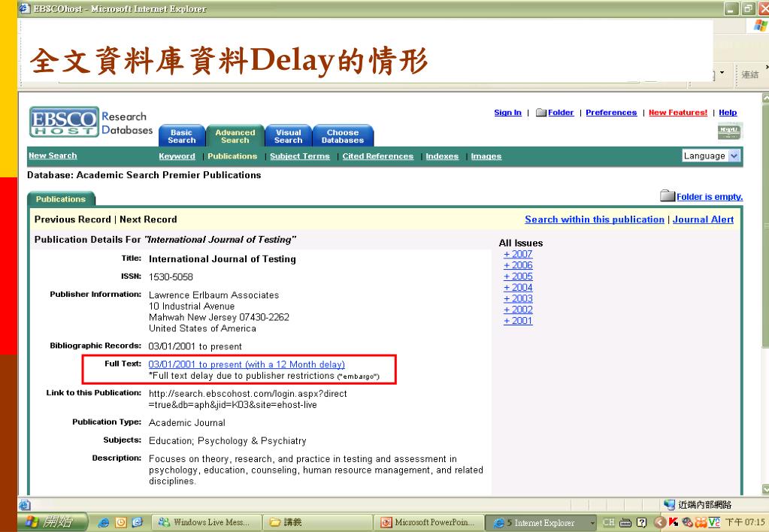Open the Images menu link

486,156
